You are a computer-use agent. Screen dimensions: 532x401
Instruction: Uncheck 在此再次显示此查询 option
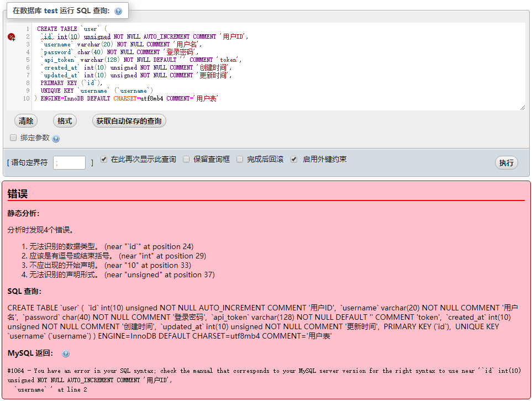point(104,159)
